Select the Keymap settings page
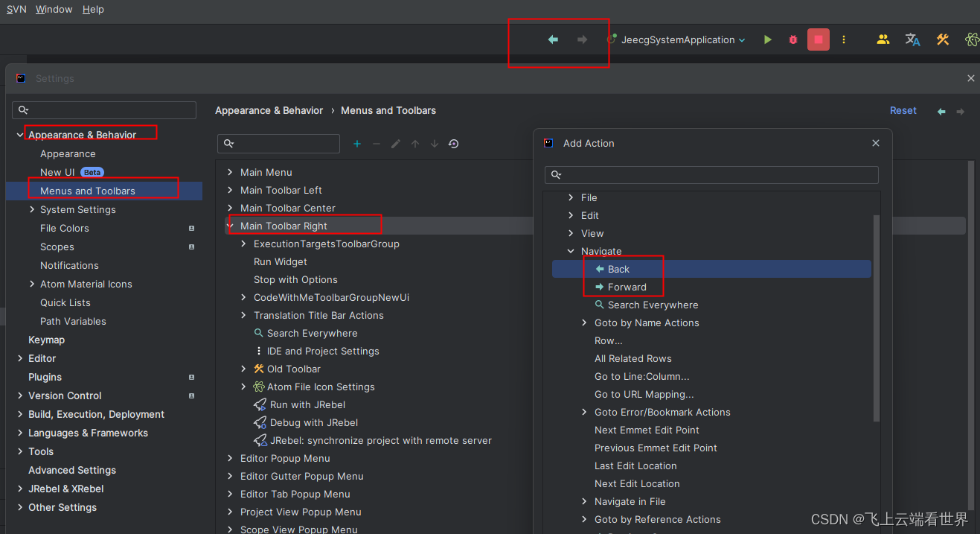Viewport: 980px width, 534px height. click(x=46, y=340)
